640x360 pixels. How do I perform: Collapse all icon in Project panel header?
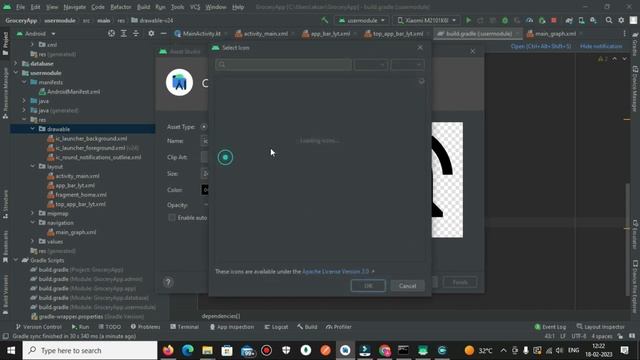pyautogui.click(x=136, y=33)
